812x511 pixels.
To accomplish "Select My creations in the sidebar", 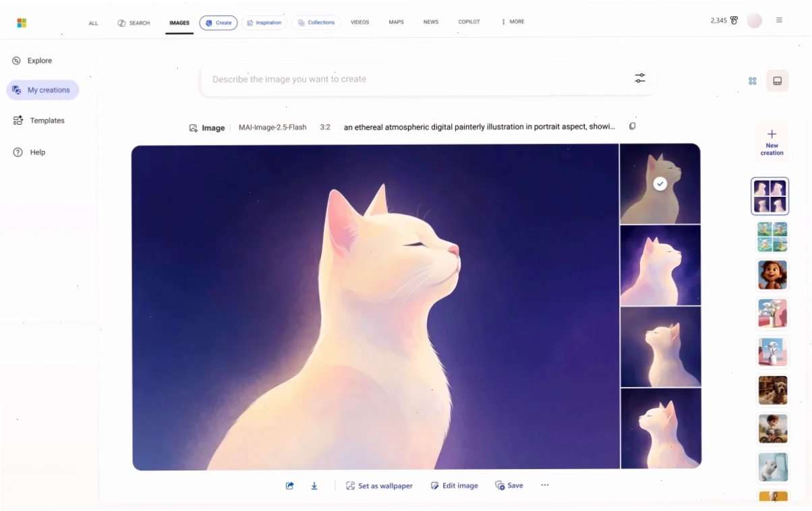I will tap(42, 90).
